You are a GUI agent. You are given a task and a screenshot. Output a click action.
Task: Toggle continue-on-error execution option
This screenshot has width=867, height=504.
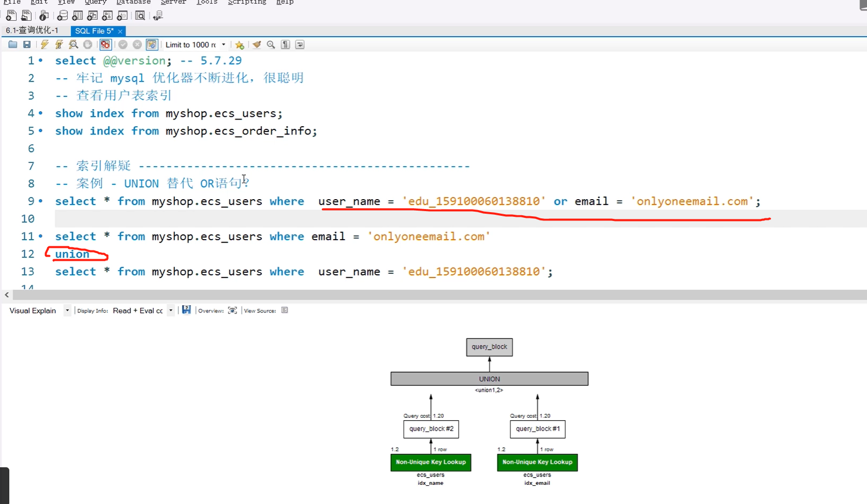pos(105,45)
